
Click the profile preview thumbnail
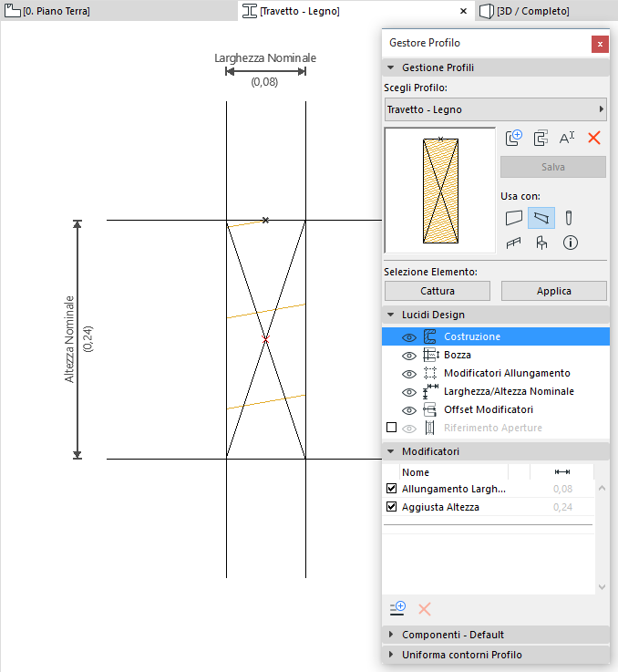click(440, 191)
